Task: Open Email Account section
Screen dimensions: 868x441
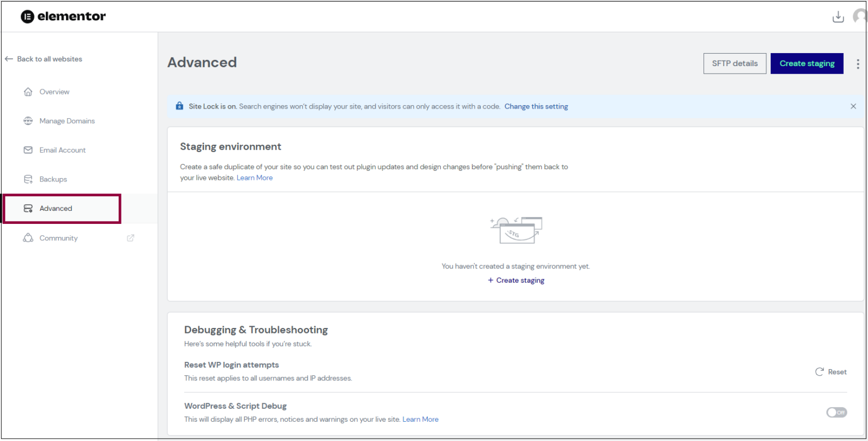Action: (x=62, y=150)
